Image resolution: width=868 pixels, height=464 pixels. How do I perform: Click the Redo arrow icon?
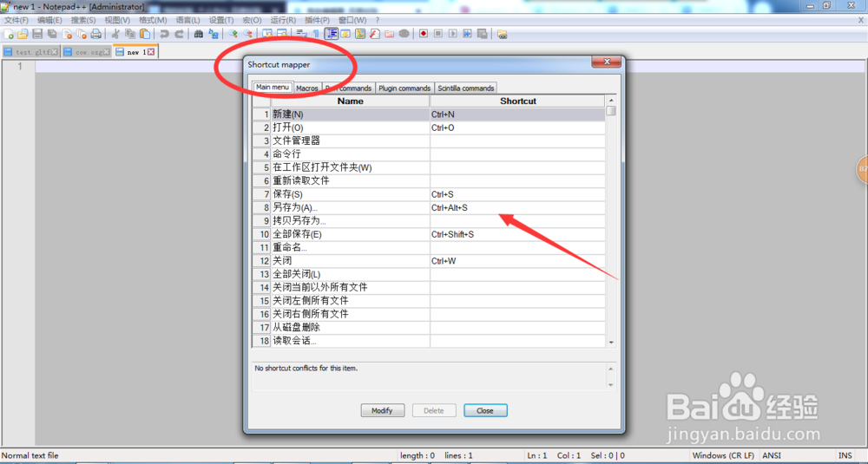point(179,34)
